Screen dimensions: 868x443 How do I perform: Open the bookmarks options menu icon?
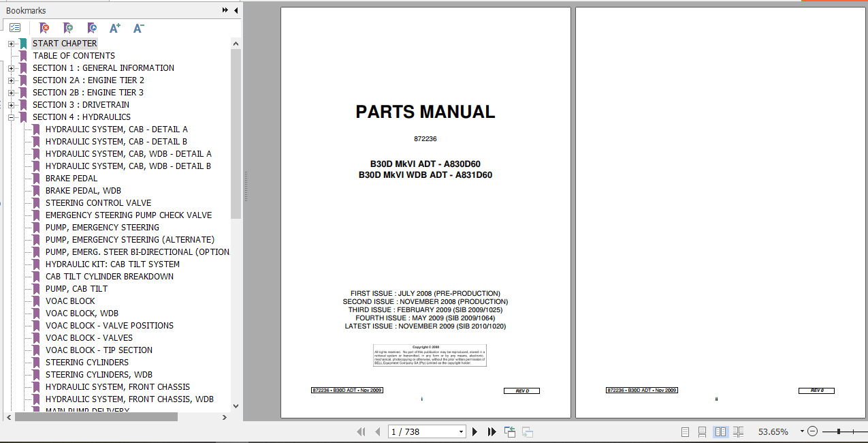(x=15, y=27)
